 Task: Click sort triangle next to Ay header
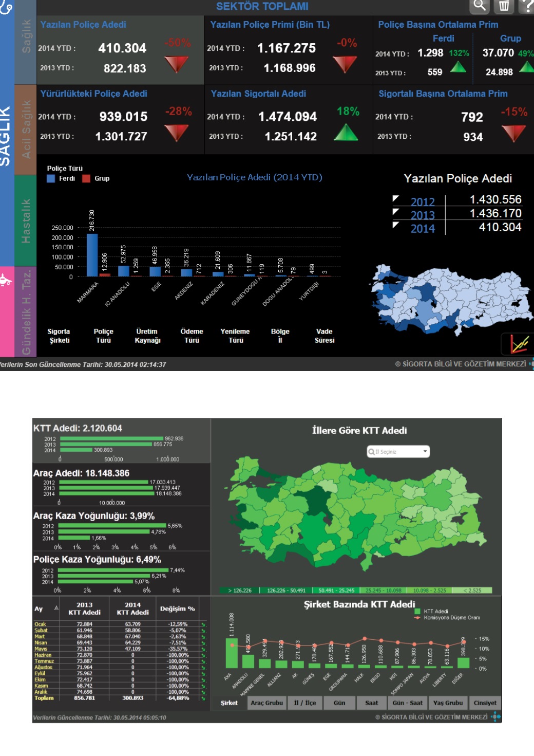[56, 608]
